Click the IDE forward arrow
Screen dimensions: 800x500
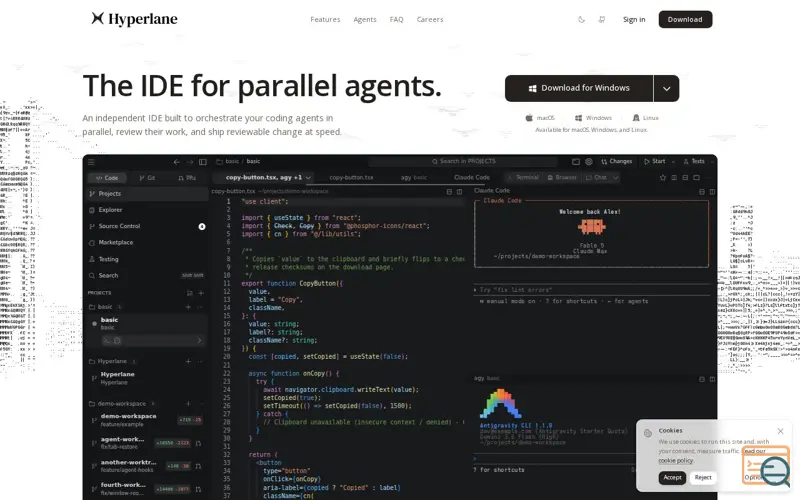(190, 162)
